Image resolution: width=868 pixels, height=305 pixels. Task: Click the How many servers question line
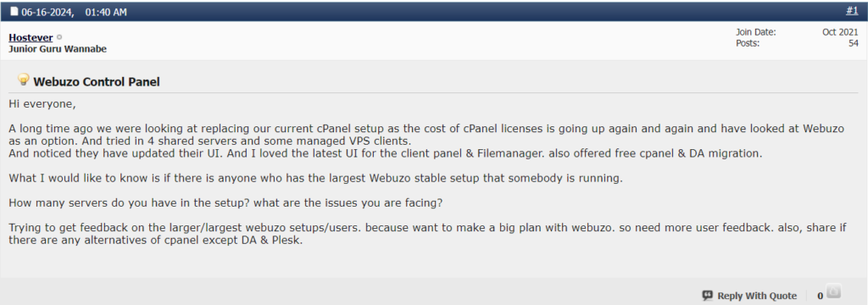tap(225, 202)
